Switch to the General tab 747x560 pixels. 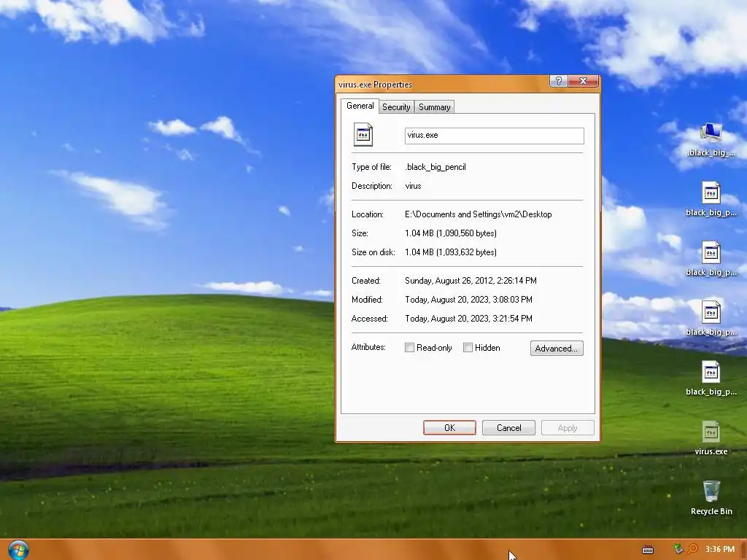click(x=360, y=106)
